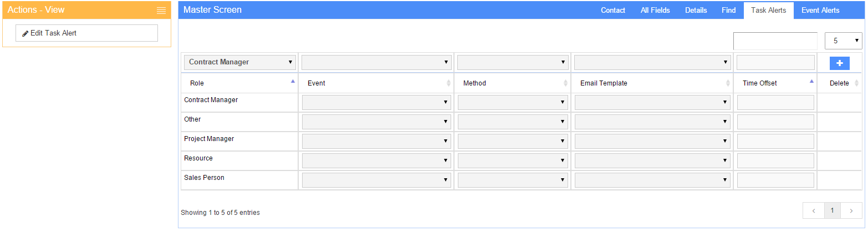Go to previous page arrow
Screen dimensions: 868x231
pos(813,210)
